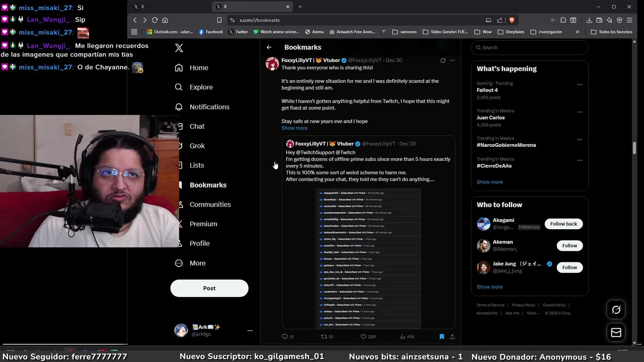Share the post via the share icon
This screenshot has height=362, width=644.
[452, 336]
